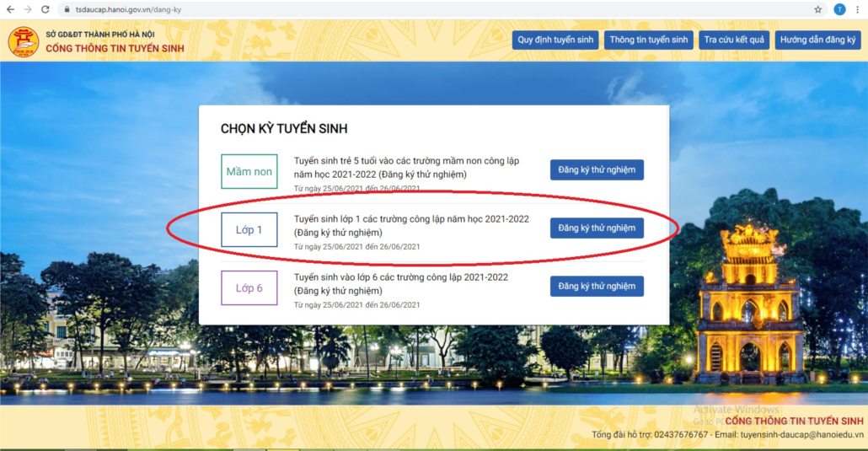Select the Lớp 1 level box
Image resolution: width=868 pixels, height=451 pixels.
pyautogui.click(x=249, y=229)
